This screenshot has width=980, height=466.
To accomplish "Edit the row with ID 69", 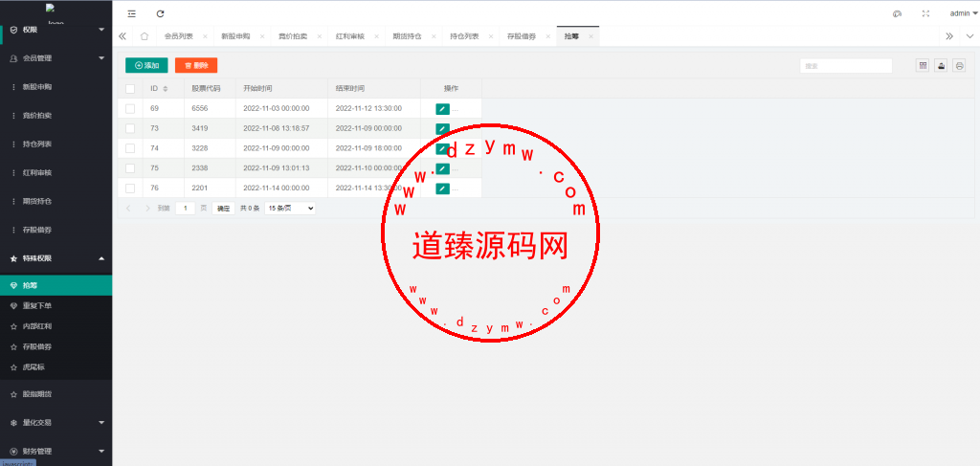I will 442,109.
